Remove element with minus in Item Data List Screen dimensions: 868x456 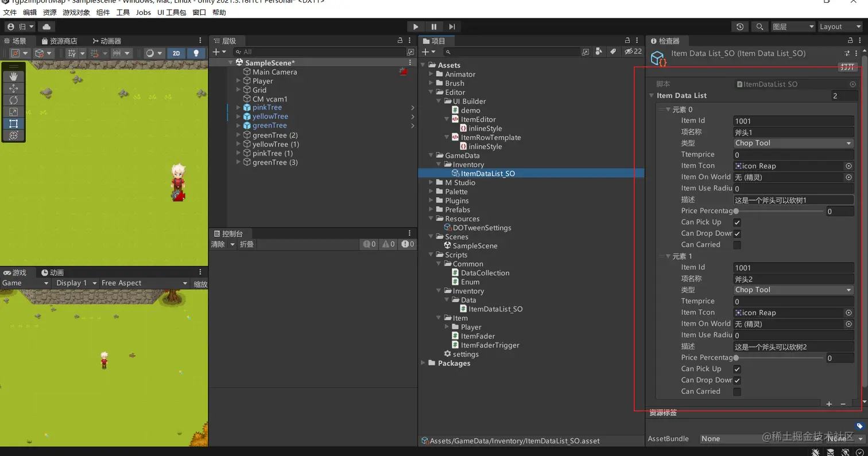(x=843, y=404)
